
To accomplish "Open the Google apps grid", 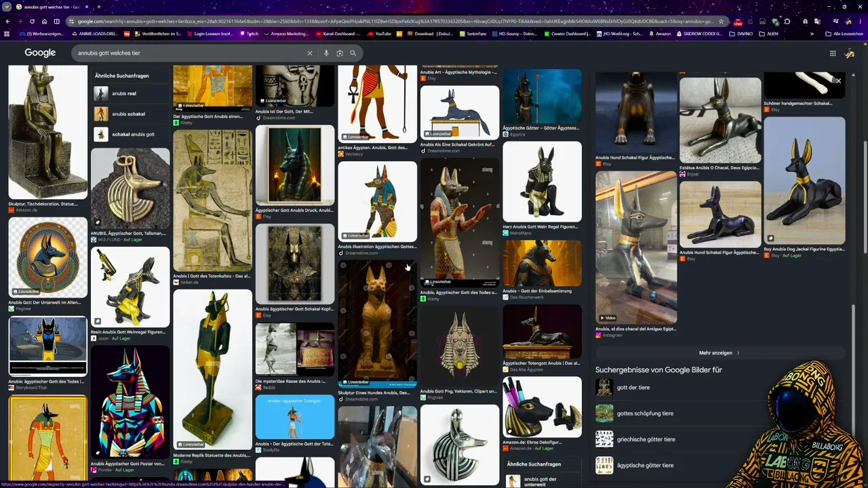I will [833, 53].
